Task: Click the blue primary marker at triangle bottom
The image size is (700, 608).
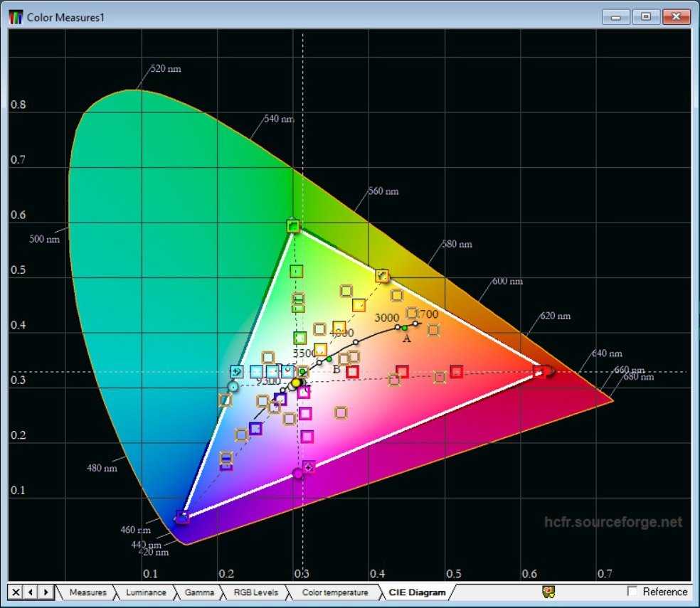Action: 183,517
